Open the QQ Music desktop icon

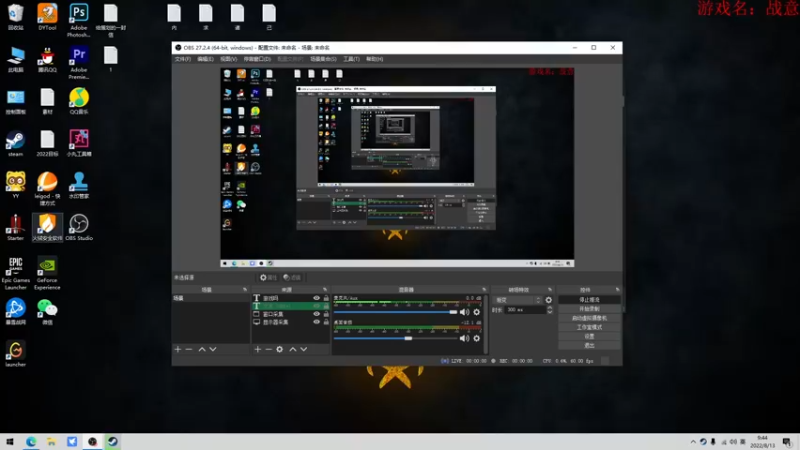(x=79, y=101)
